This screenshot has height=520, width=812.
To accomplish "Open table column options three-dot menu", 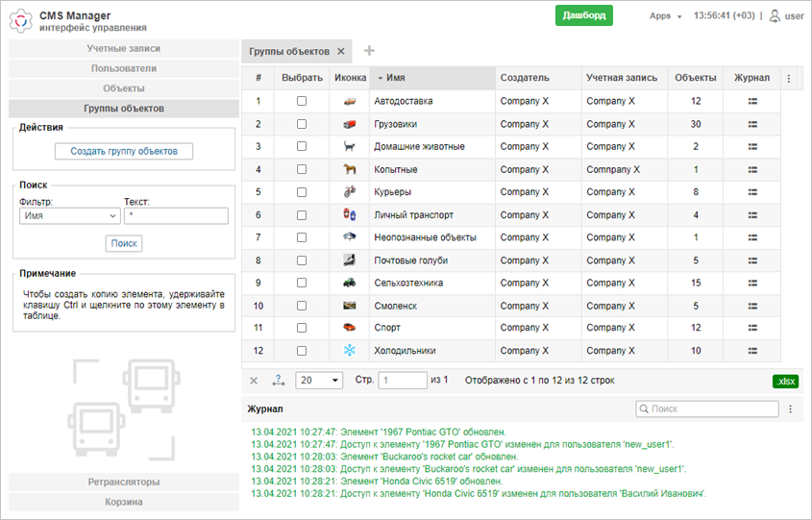I will point(789,79).
